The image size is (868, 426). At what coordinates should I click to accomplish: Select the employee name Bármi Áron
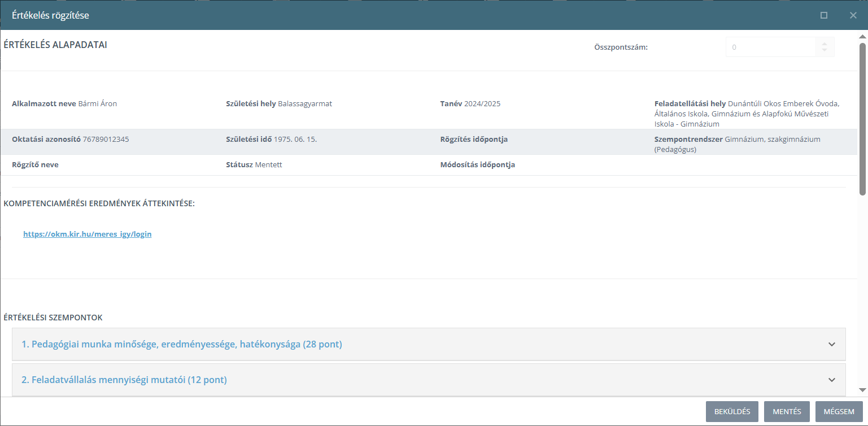[x=97, y=104]
